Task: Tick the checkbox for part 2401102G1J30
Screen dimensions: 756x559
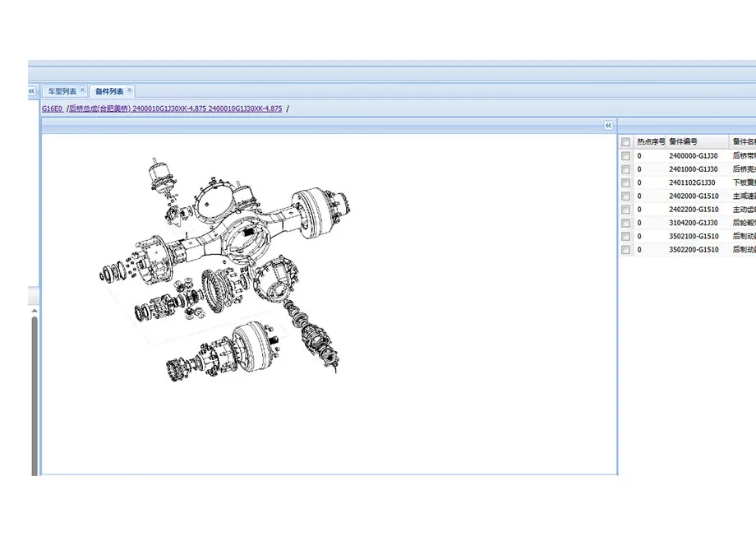Action: pos(626,182)
